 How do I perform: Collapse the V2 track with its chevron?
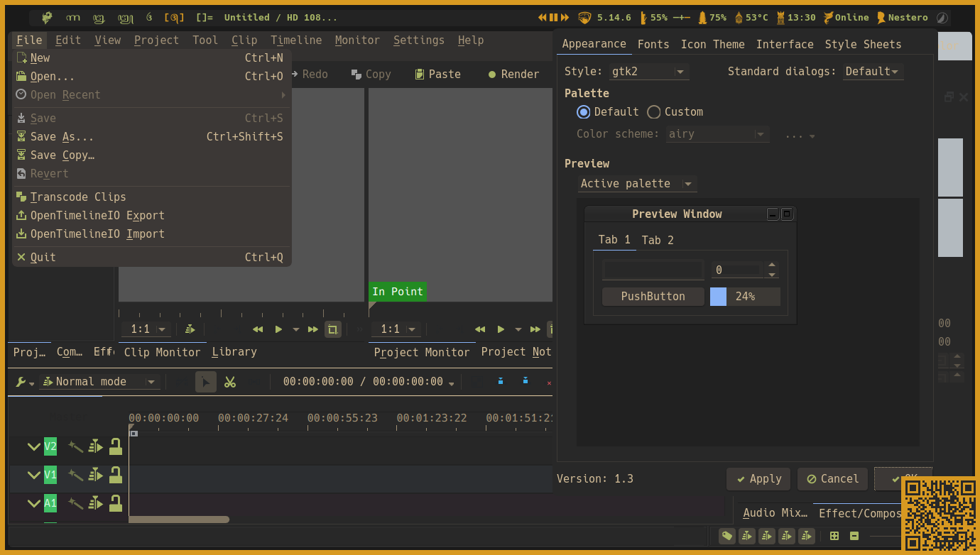(33, 446)
